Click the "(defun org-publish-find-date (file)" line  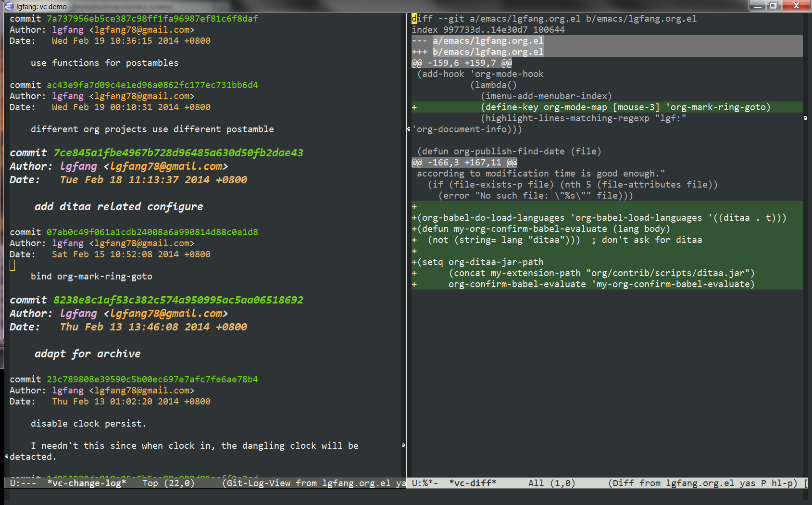coord(509,151)
